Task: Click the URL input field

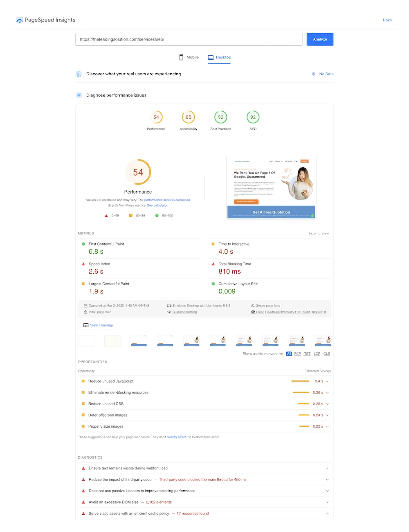Action: (x=189, y=39)
